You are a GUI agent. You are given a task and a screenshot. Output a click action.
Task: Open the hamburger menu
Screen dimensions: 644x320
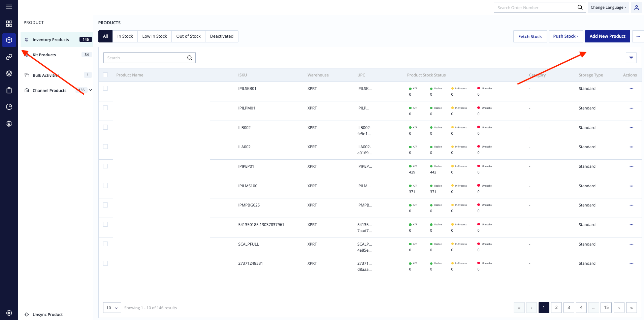tap(9, 7)
